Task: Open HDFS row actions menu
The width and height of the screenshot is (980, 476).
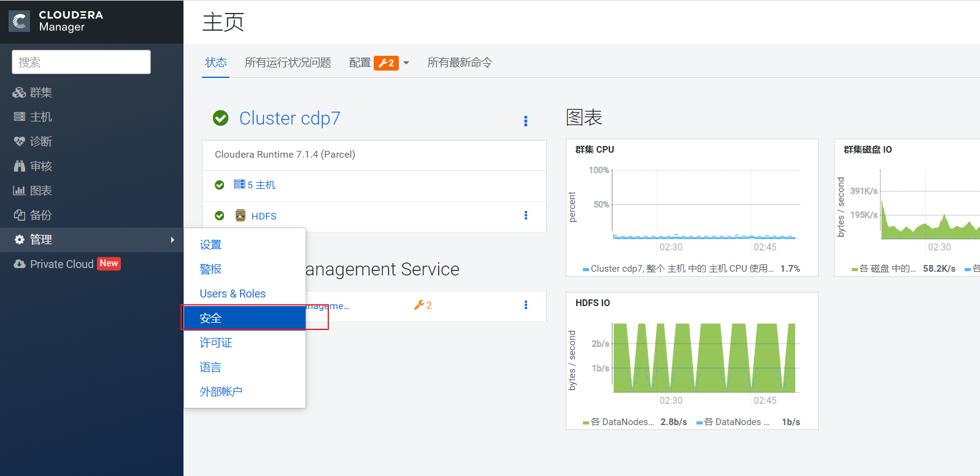Action: point(525,216)
